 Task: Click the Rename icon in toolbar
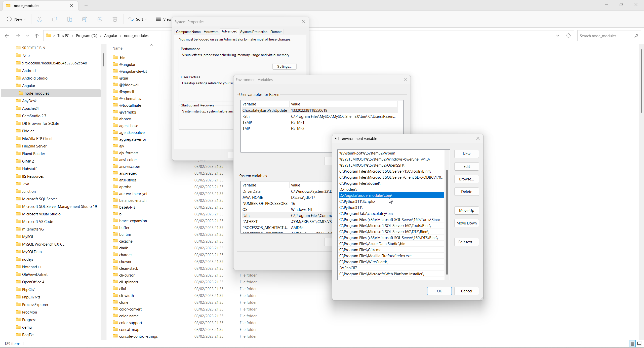pyautogui.click(x=85, y=19)
